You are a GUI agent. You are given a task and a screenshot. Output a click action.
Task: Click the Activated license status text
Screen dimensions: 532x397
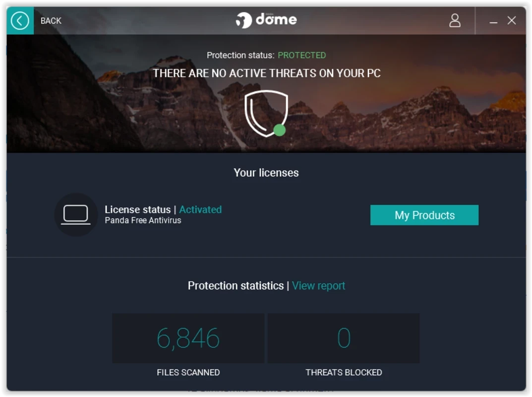(x=200, y=209)
